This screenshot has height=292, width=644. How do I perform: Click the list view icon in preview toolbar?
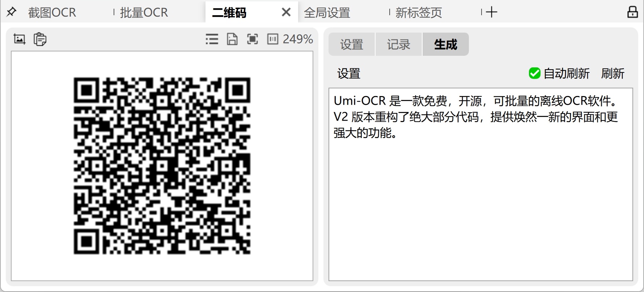coord(212,39)
